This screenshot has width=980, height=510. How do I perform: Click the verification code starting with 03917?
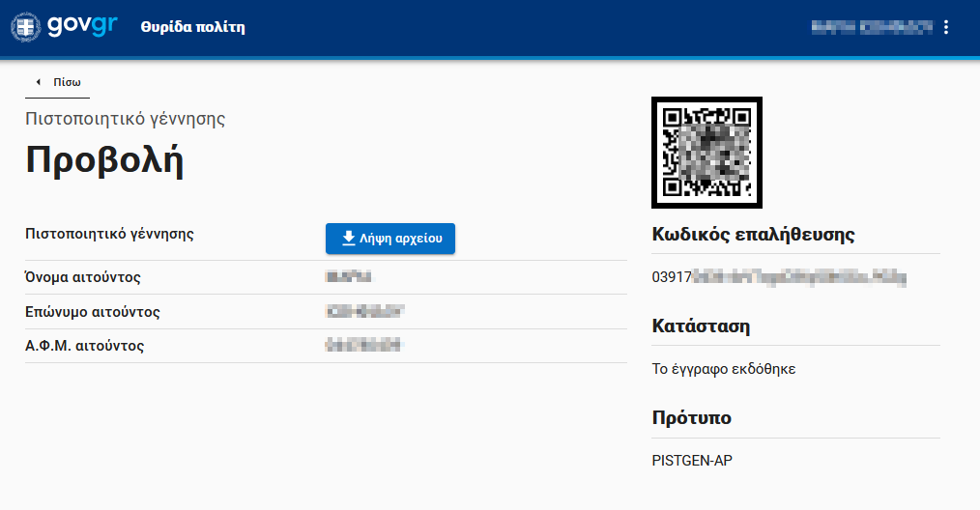tap(778, 278)
